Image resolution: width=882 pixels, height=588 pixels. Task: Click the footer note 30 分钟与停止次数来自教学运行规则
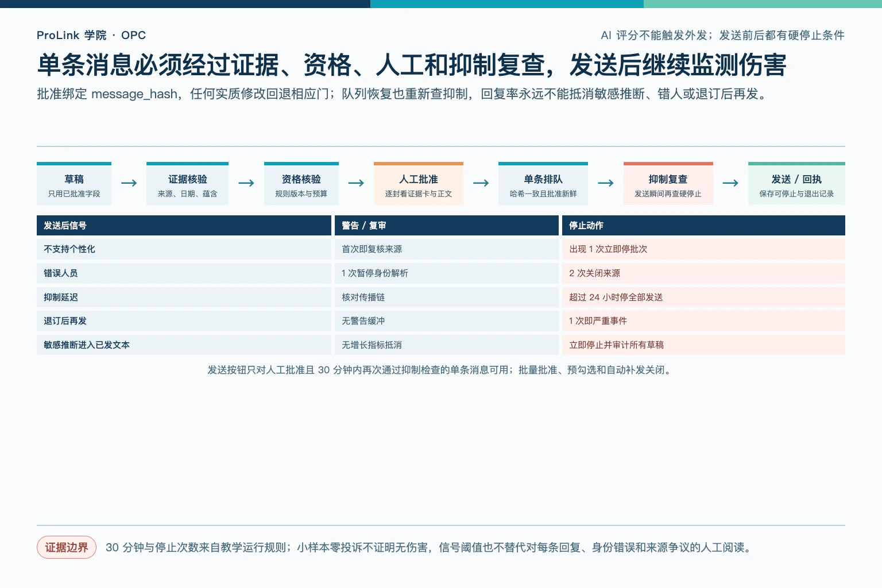pyautogui.click(x=429, y=547)
